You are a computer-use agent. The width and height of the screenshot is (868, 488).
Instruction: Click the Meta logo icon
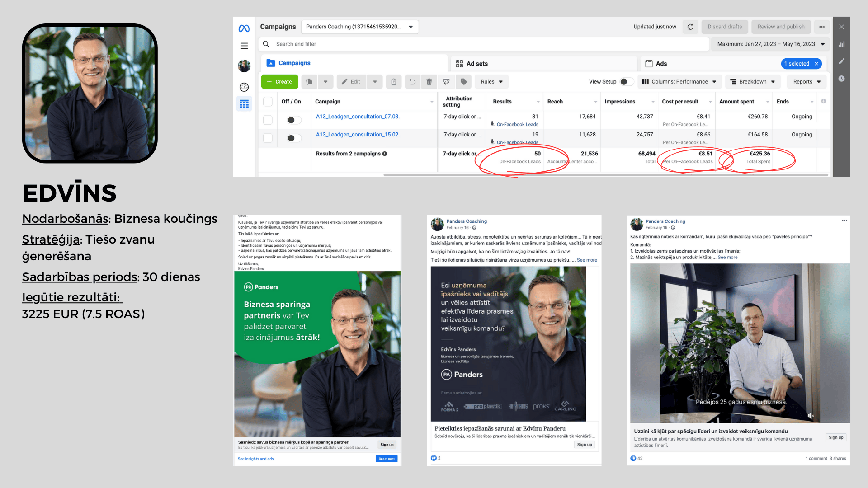point(244,28)
